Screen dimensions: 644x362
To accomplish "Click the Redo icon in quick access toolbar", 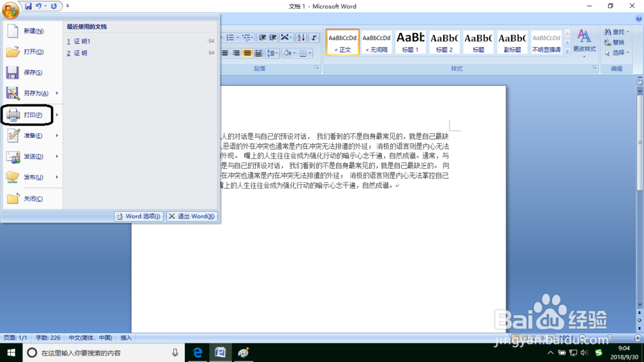I will [54, 6].
